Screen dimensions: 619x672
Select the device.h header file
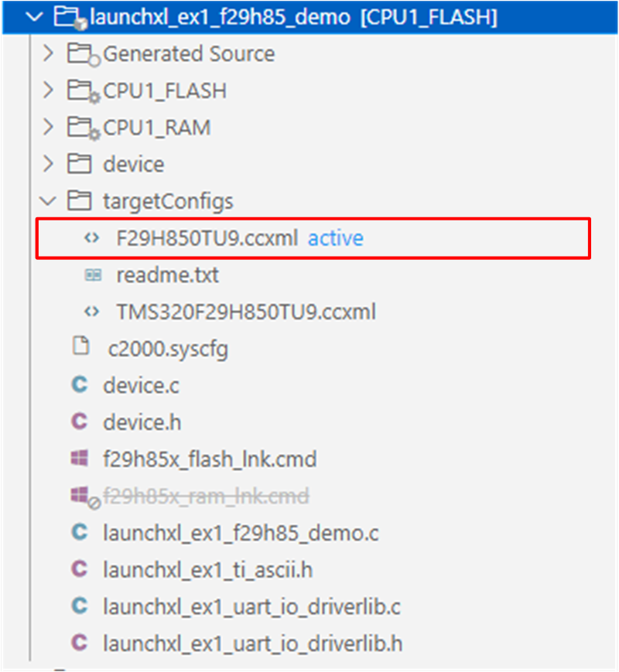142,422
